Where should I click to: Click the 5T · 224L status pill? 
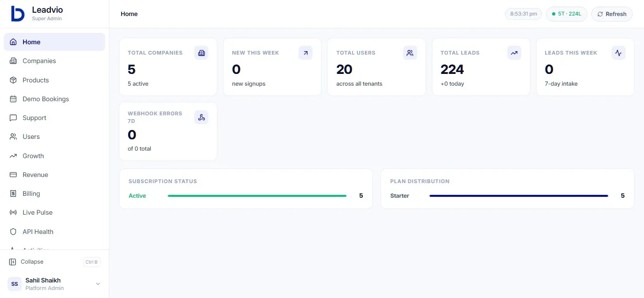(567, 14)
